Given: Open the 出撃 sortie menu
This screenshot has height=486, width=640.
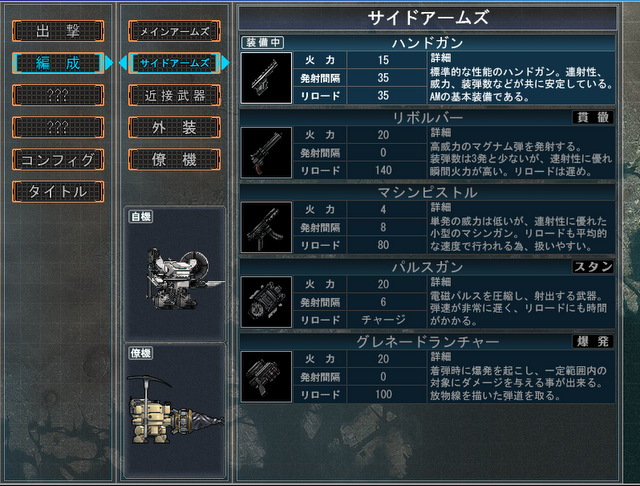Looking at the screenshot, I should pyautogui.click(x=58, y=31).
